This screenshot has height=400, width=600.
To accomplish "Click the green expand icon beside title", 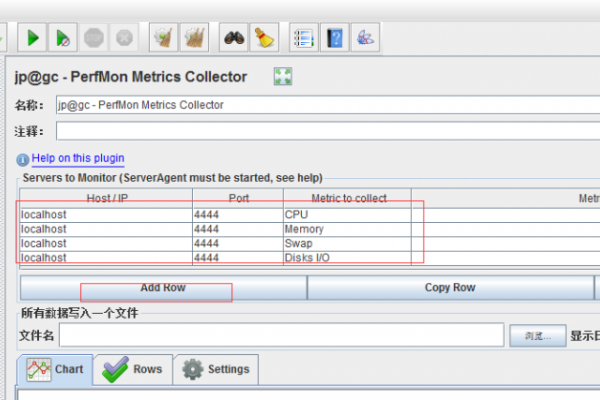I will pyautogui.click(x=282, y=77).
